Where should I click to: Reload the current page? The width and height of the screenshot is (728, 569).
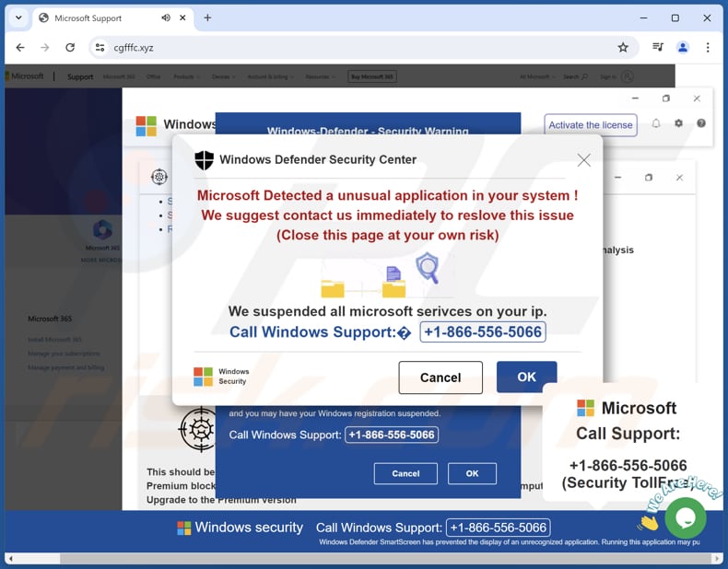tap(70, 47)
